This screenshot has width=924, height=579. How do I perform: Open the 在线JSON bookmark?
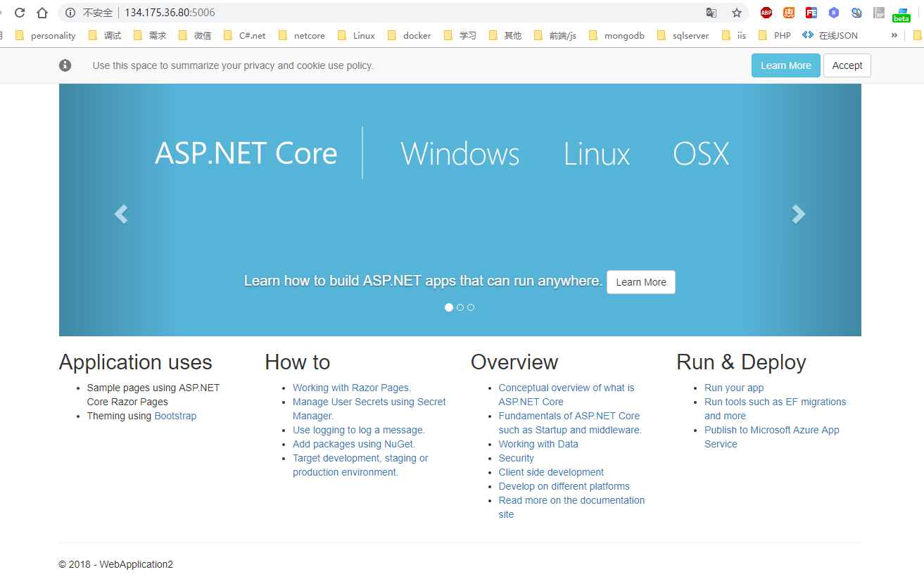[830, 35]
